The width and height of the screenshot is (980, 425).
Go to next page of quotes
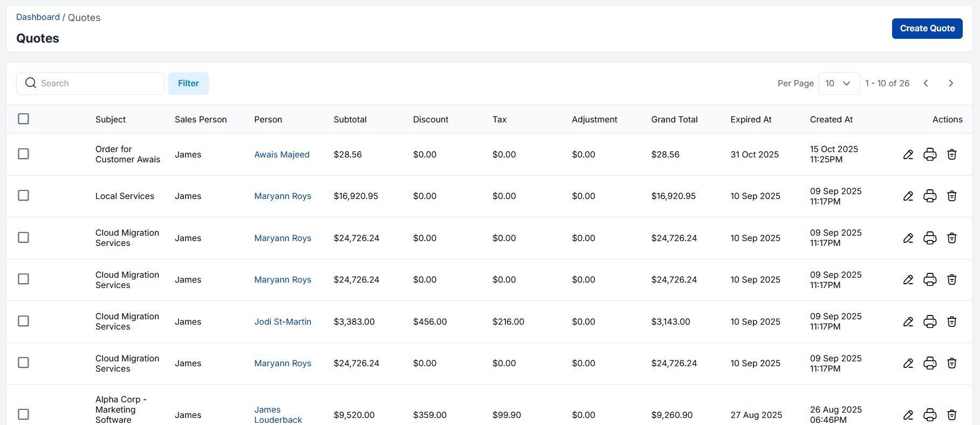(x=951, y=84)
